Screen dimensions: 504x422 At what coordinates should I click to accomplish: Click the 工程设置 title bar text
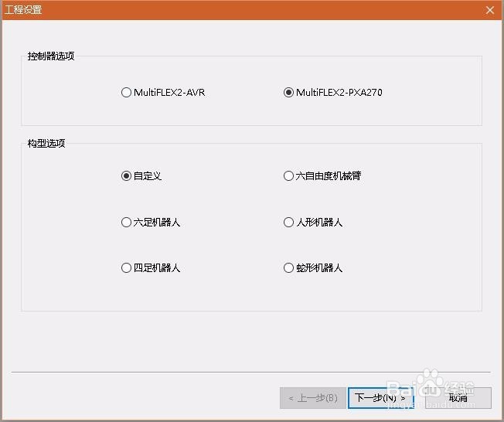23,9
